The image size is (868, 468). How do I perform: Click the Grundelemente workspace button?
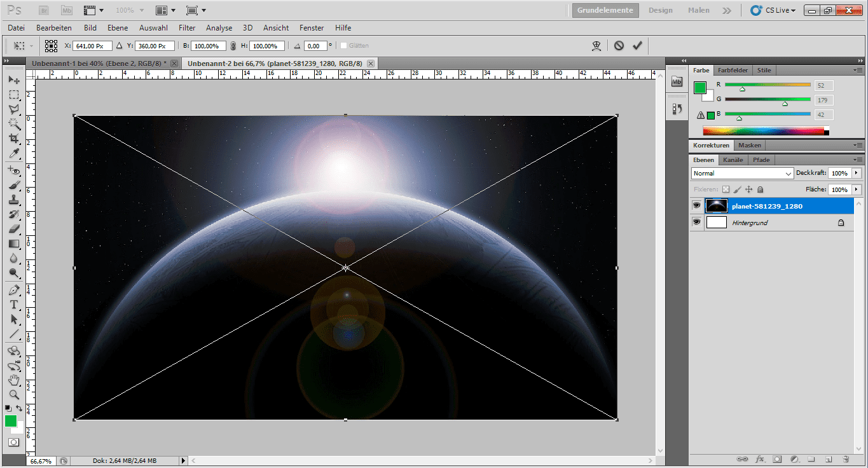605,10
